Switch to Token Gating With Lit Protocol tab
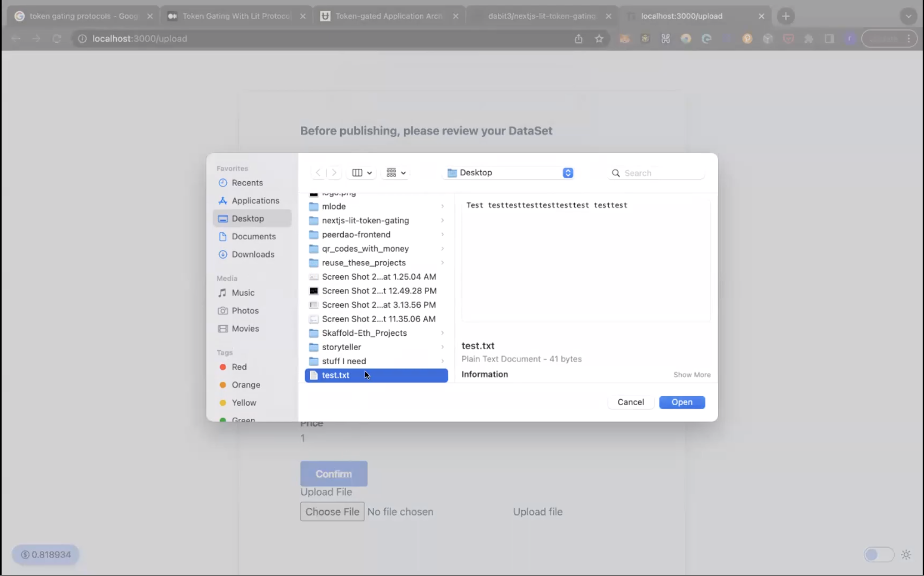The image size is (924, 576). [236, 16]
